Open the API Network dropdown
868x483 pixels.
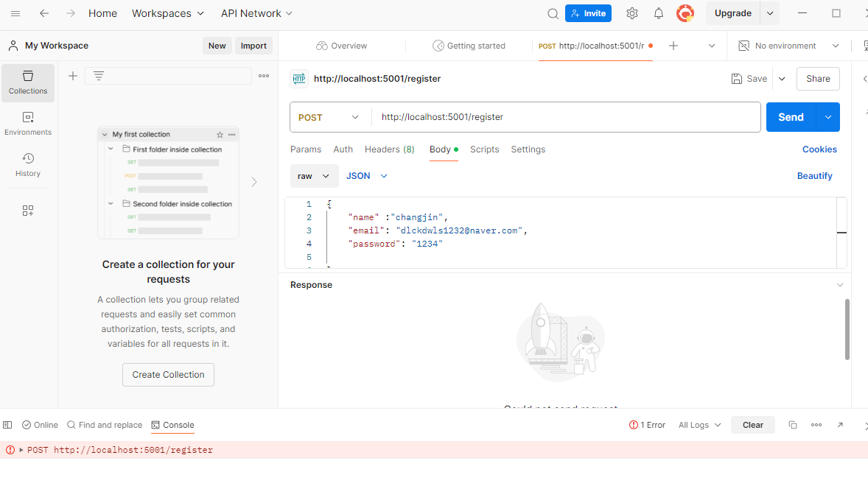256,13
